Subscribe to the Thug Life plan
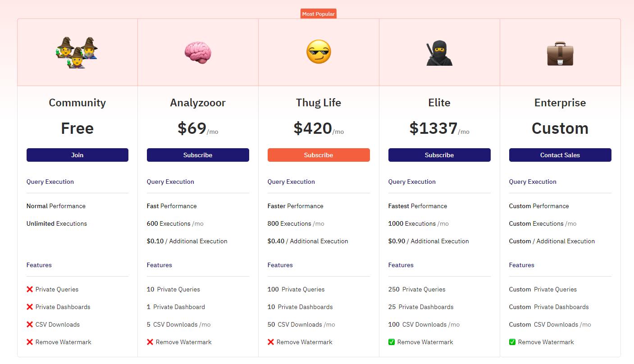634x364 pixels. (x=319, y=155)
